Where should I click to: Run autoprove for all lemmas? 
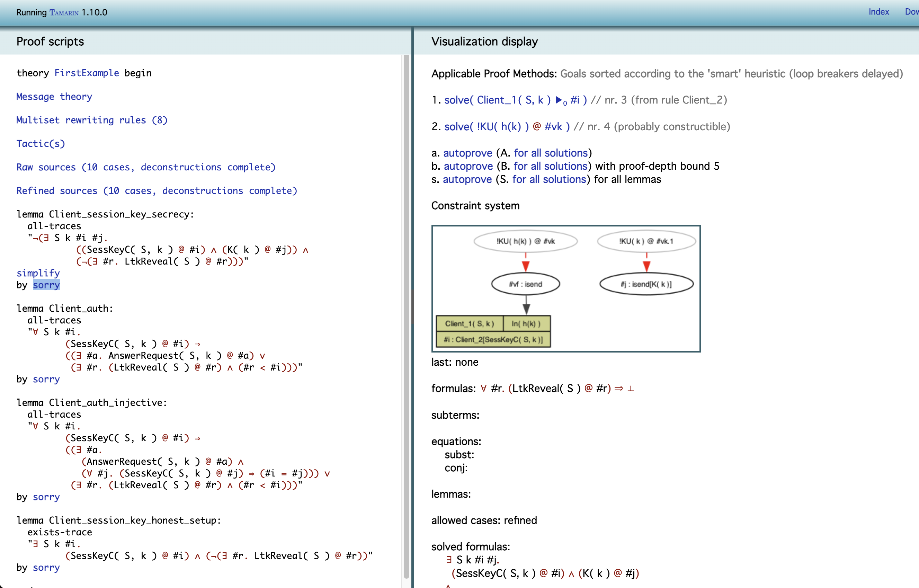pyautogui.click(x=467, y=179)
